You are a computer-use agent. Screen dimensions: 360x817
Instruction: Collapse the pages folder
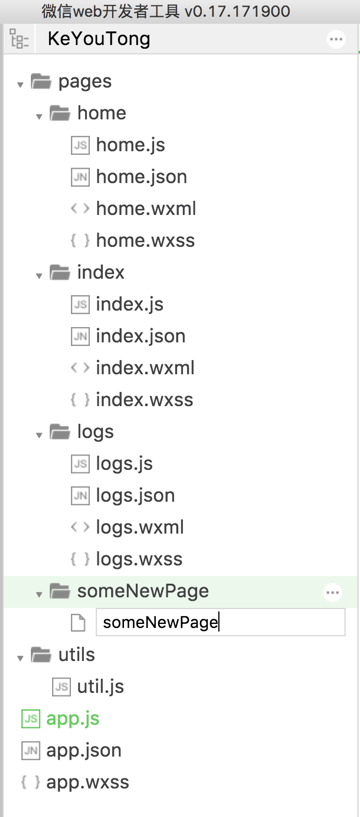[x=20, y=84]
